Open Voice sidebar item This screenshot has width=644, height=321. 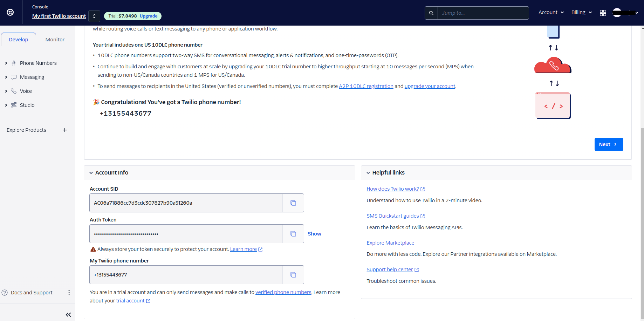[x=26, y=91]
